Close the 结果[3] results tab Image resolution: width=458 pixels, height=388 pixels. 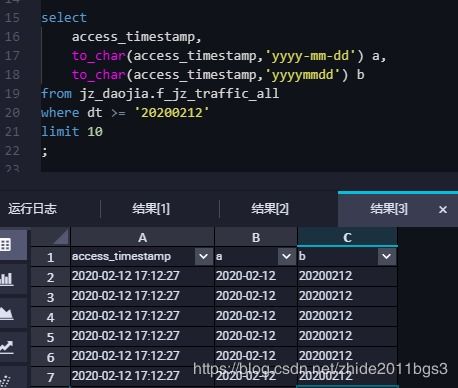[443, 210]
